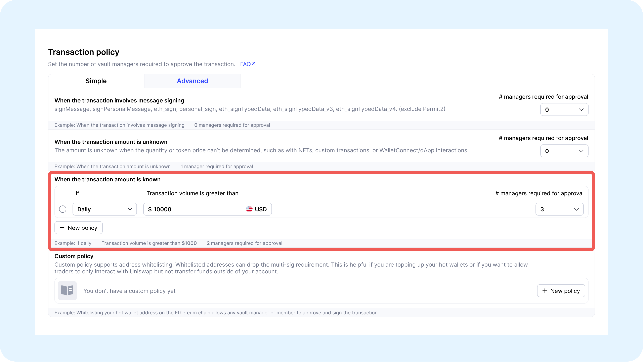This screenshot has height=364, width=643.
Task: Open the message signing managers dropdown
Action: [564, 109]
